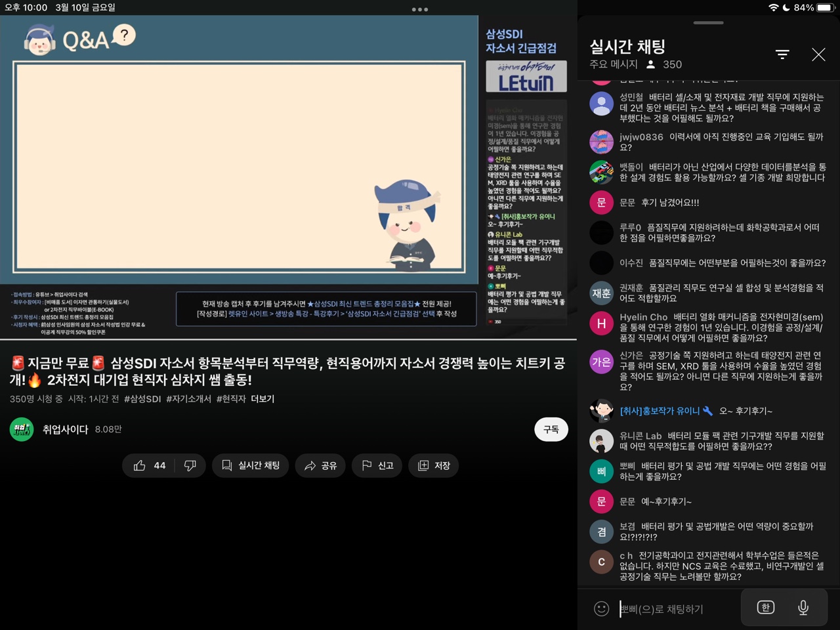Open the 취업사이다 channel avatar

(x=22, y=429)
